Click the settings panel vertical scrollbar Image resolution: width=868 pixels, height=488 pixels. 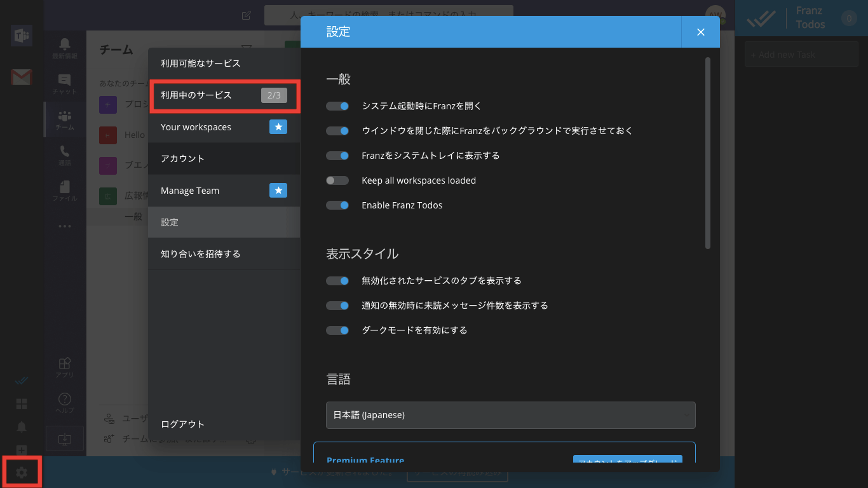coord(708,152)
